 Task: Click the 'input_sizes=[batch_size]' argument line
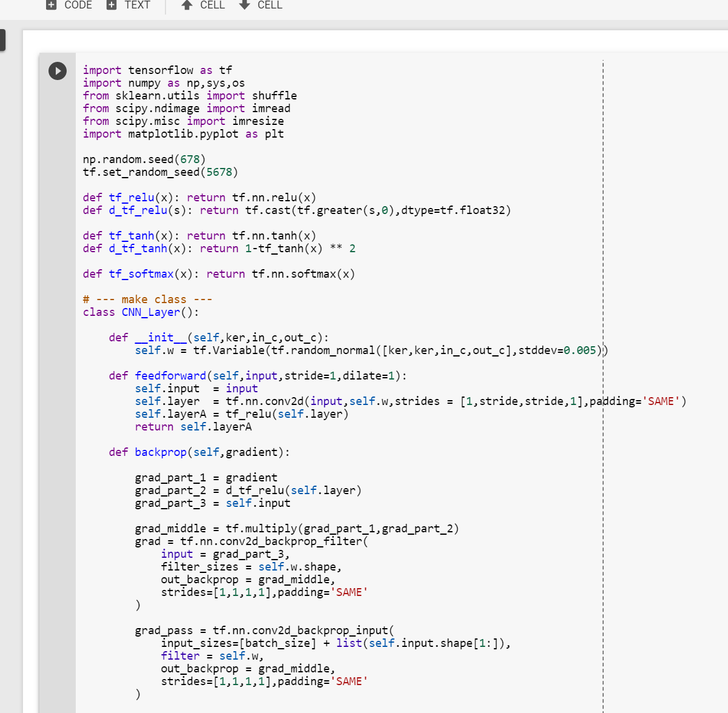tap(336, 643)
